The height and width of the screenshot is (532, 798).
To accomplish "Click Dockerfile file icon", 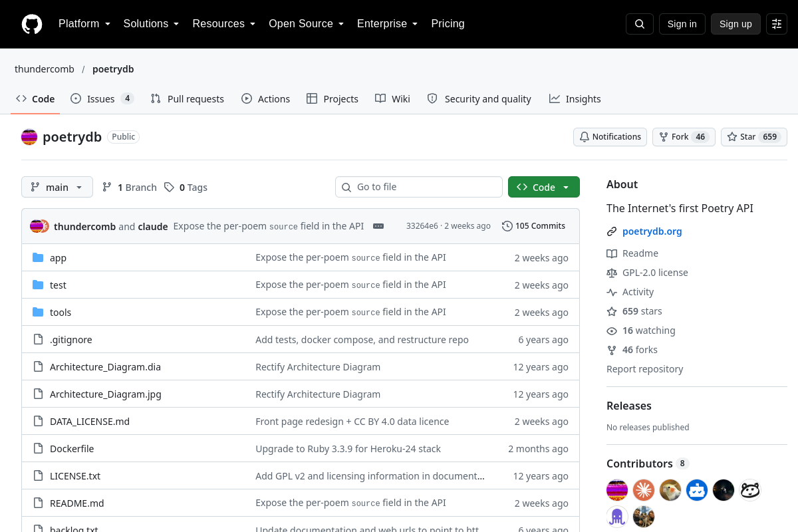I will click(38, 448).
